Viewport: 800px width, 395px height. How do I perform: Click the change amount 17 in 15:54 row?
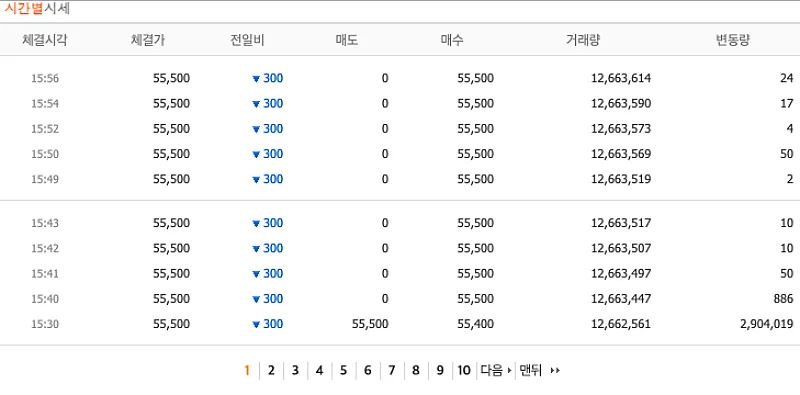(x=787, y=104)
